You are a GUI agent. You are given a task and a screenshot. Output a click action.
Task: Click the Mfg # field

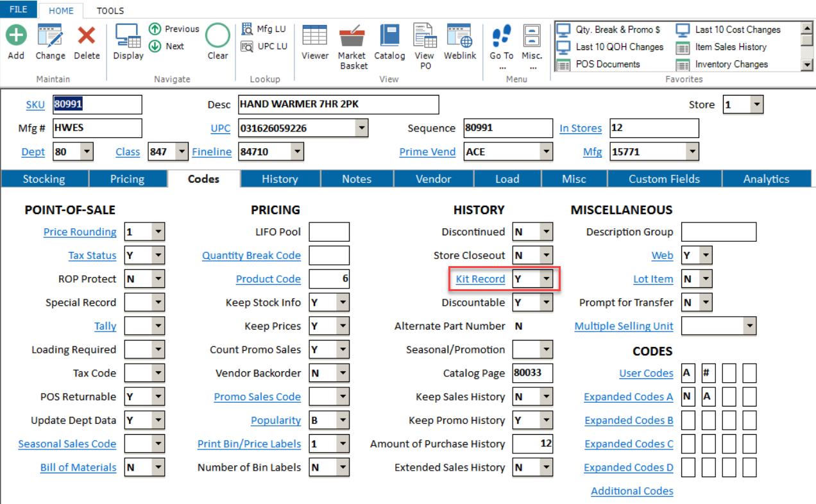(97, 128)
